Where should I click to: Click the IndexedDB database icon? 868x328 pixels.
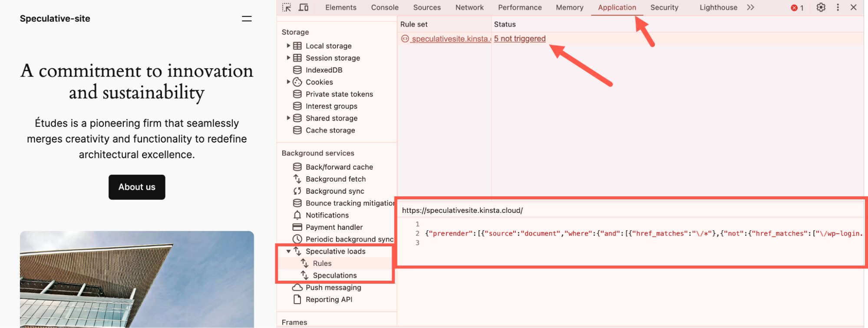coord(297,70)
